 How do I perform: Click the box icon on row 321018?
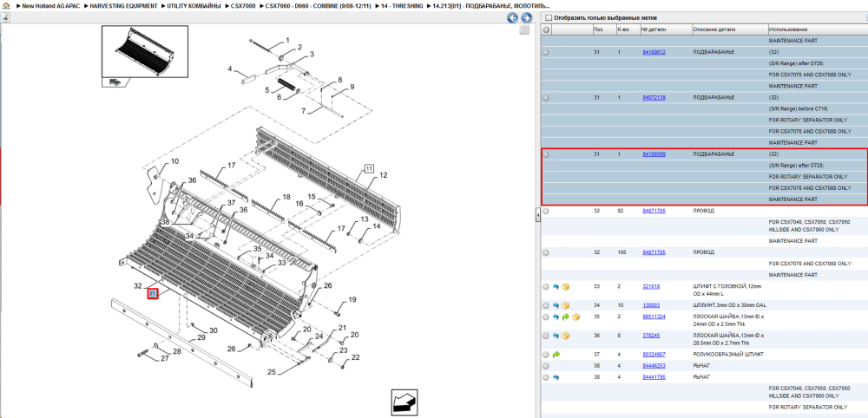566,287
